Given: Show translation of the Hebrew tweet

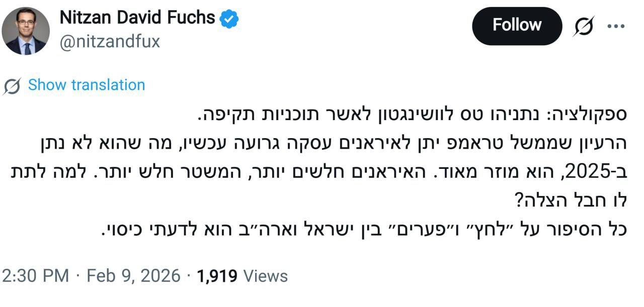Looking at the screenshot, I should [86, 85].
